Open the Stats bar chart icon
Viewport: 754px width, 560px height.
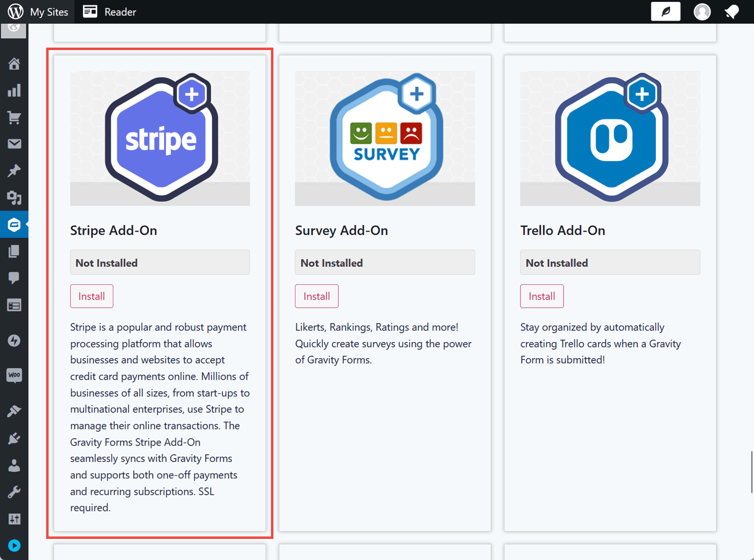coord(14,90)
